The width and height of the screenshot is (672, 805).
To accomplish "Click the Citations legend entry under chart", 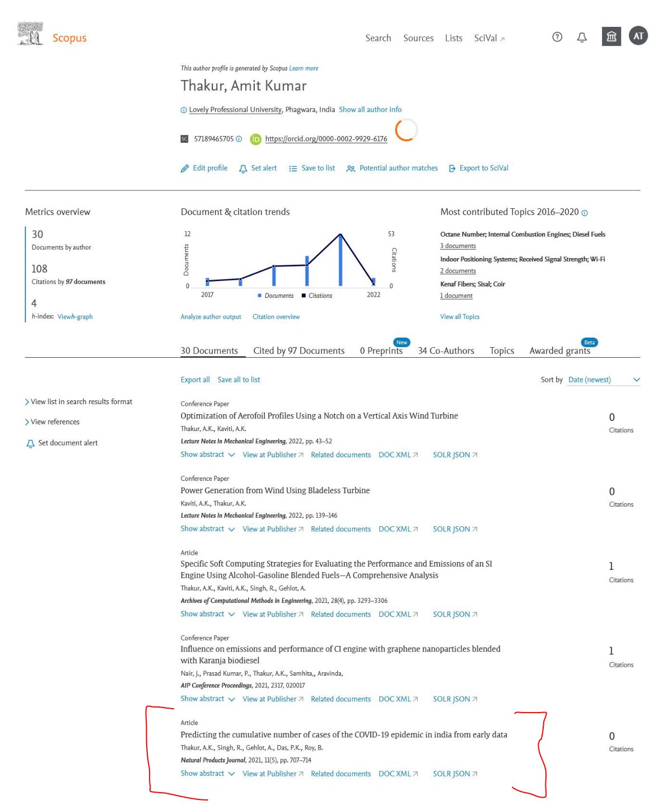I will click(x=317, y=296).
